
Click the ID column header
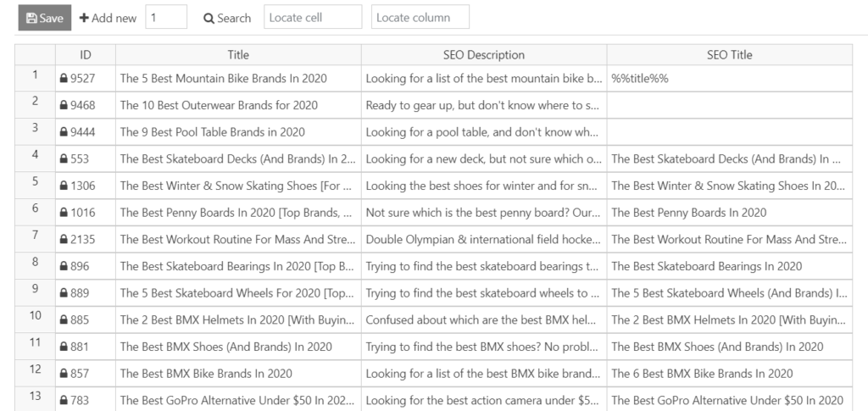tap(86, 55)
